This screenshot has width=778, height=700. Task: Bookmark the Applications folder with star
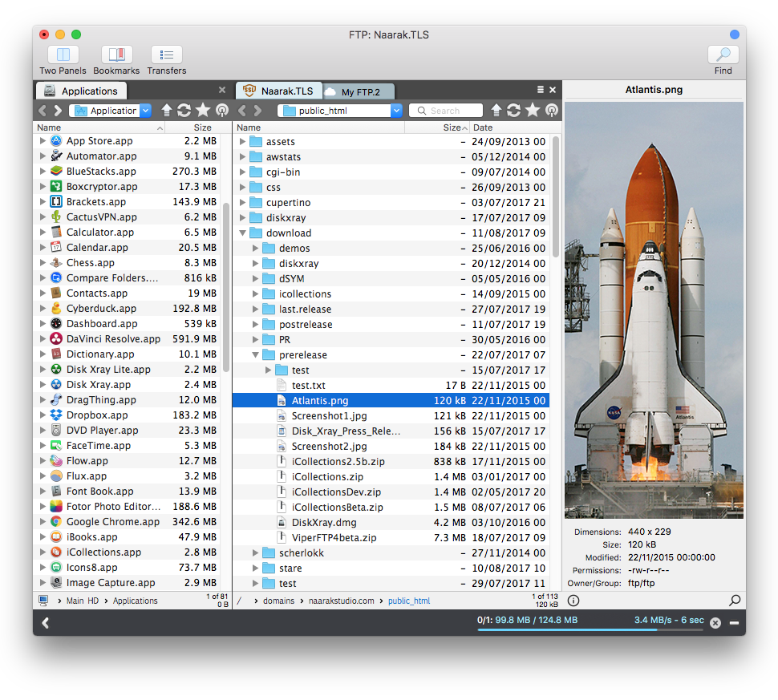click(203, 110)
